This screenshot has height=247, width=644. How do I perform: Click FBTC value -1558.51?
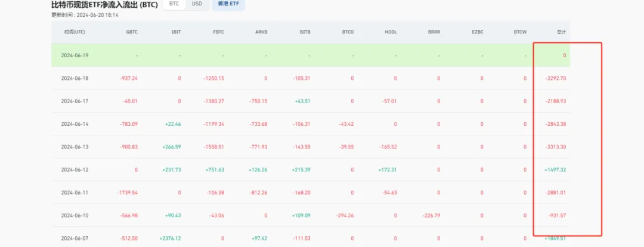215,147
